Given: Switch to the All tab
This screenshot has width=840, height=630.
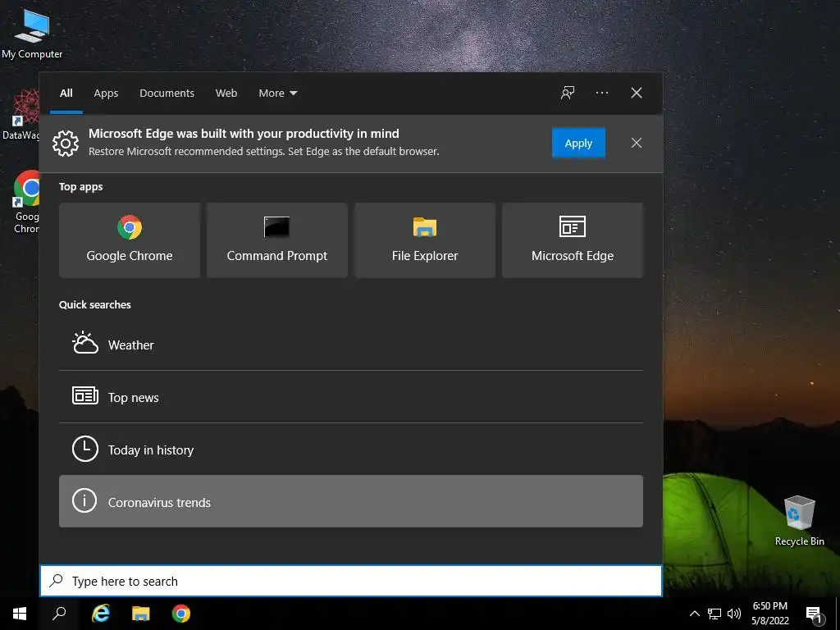Looking at the screenshot, I should tap(66, 94).
